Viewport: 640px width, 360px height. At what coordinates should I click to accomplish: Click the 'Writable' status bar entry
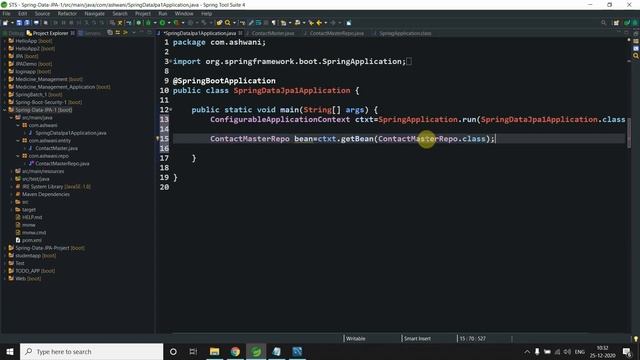coord(356,338)
